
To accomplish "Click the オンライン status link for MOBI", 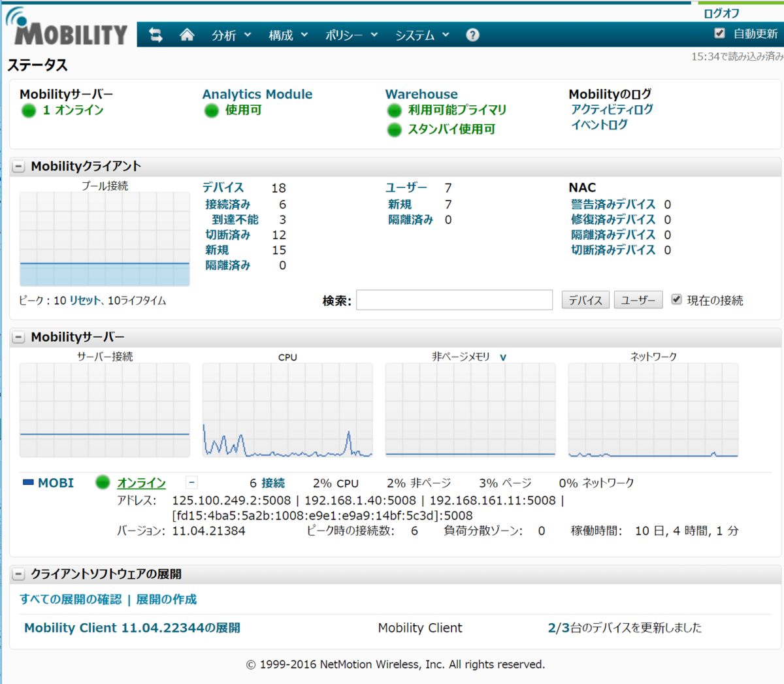I will 141,483.
